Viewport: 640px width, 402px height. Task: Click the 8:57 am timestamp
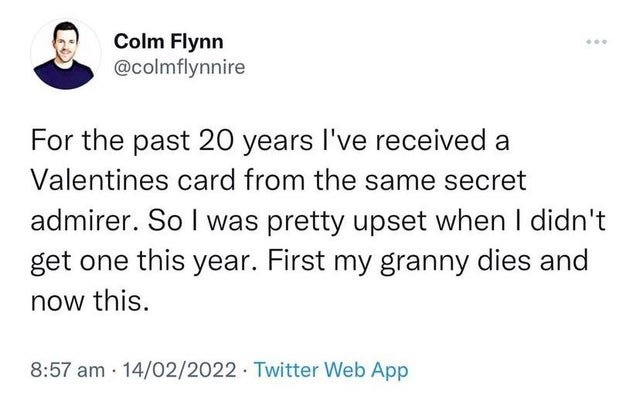point(66,370)
